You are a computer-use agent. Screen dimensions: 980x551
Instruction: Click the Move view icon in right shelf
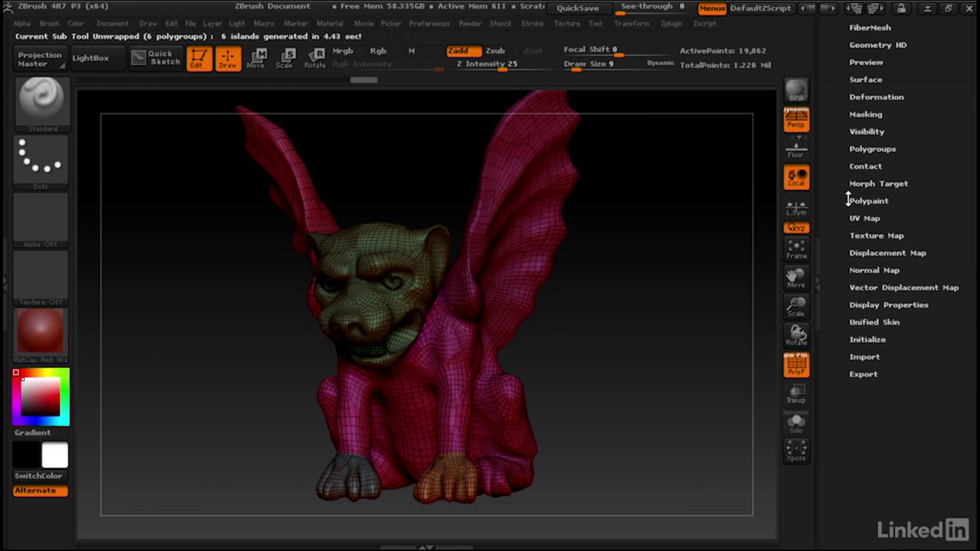point(796,278)
